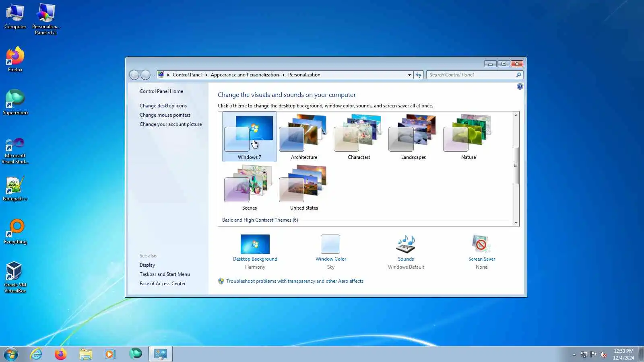This screenshot has width=644, height=362.
Task: Expand arrow after Appearance and Personalization breadcrumb
Action: coord(283,75)
